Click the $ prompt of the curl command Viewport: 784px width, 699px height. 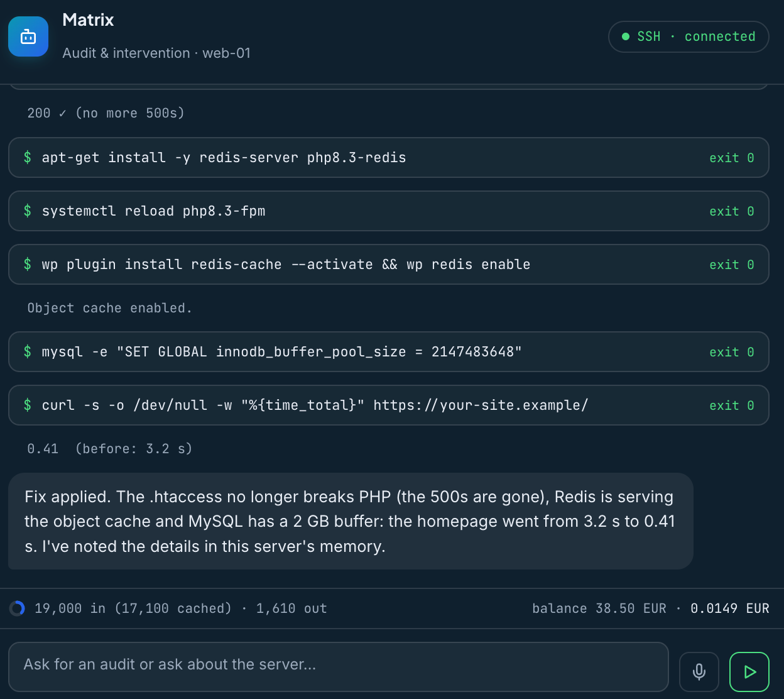point(28,405)
